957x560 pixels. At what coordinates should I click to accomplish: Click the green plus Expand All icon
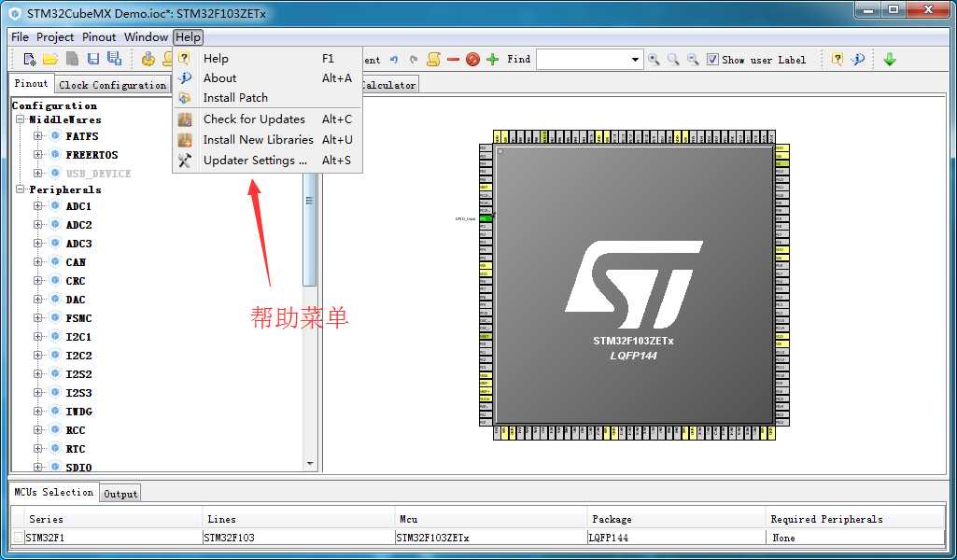(x=493, y=59)
